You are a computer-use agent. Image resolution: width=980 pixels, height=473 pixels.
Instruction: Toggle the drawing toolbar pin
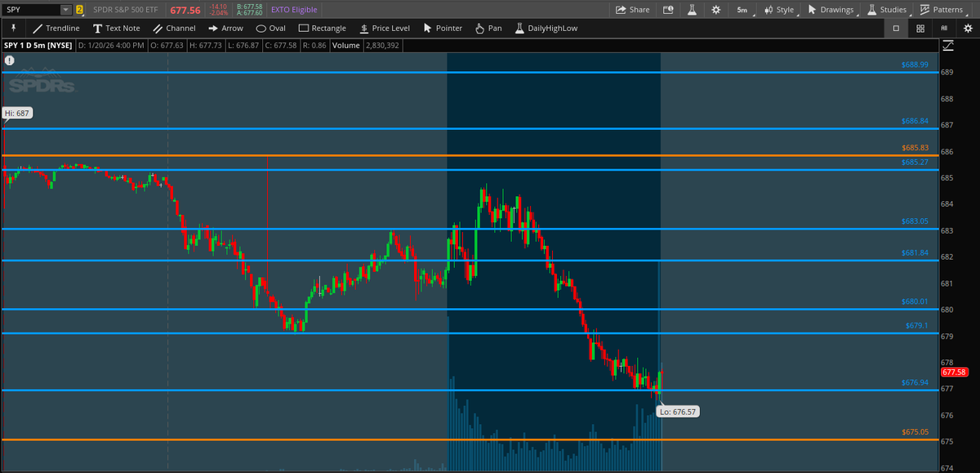[14, 28]
